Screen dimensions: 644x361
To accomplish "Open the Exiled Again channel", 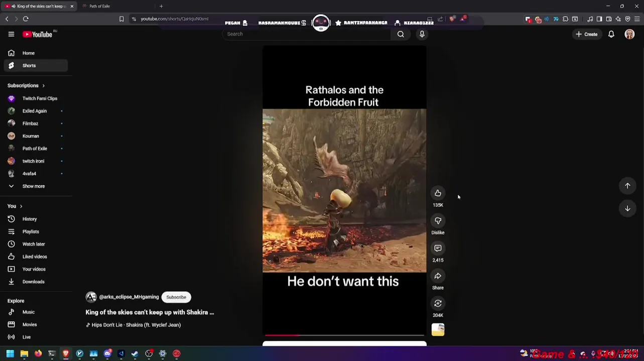I will (x=36, y=111).
